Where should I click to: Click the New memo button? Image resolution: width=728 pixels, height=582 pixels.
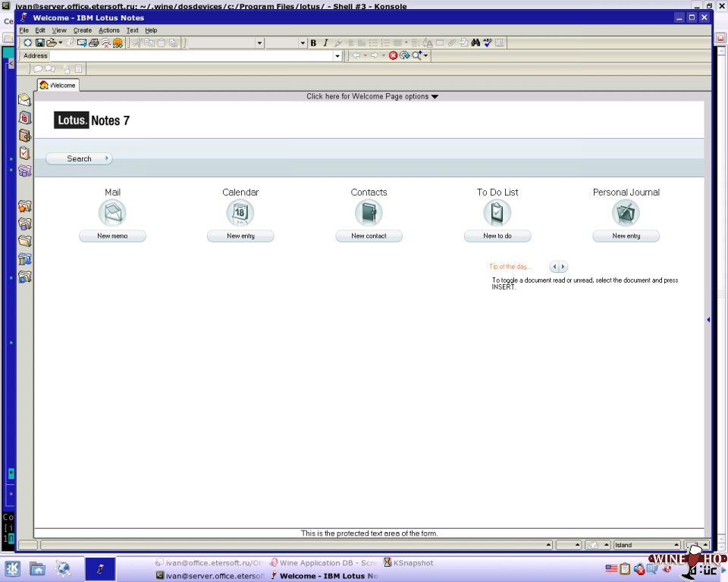tap(112, 236)
